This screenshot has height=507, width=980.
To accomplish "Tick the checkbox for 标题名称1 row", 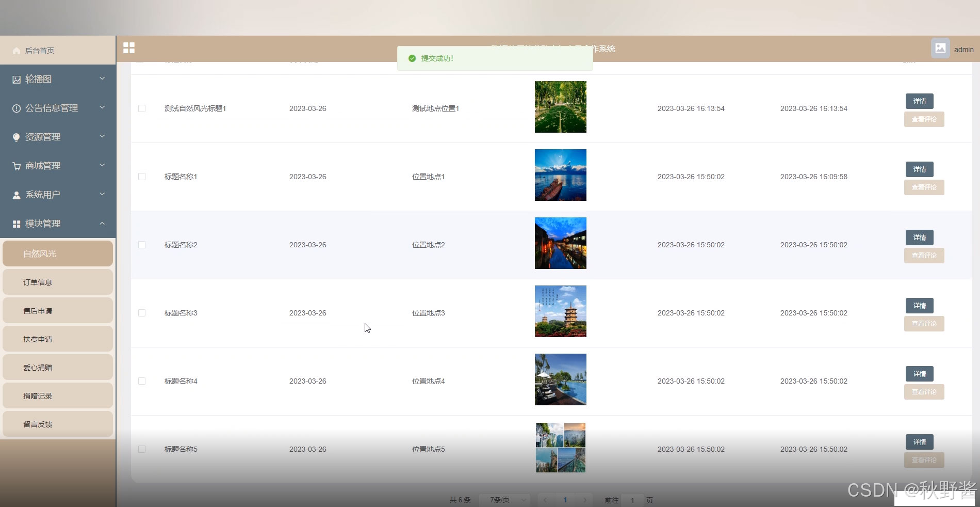I will 142,177.
